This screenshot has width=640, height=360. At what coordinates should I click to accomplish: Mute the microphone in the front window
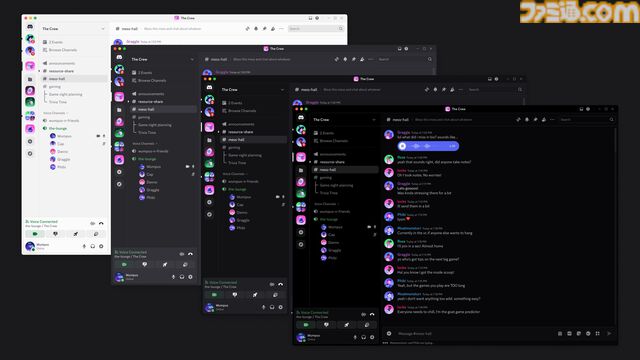coord(355,337)
